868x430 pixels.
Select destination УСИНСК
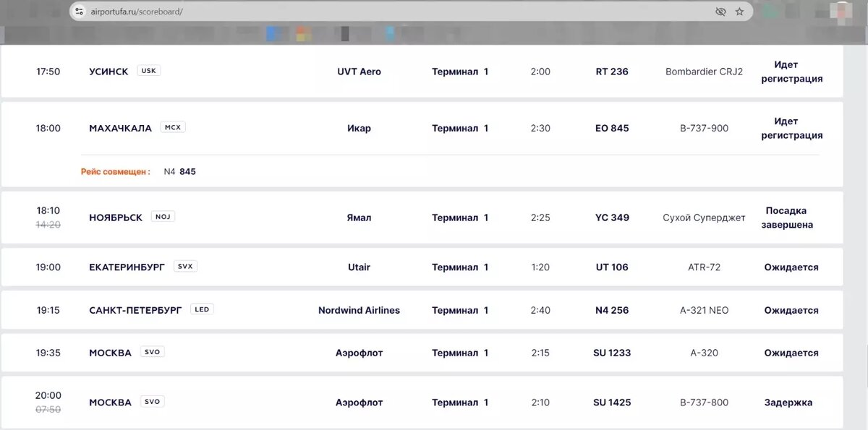[x=109, y=72]
